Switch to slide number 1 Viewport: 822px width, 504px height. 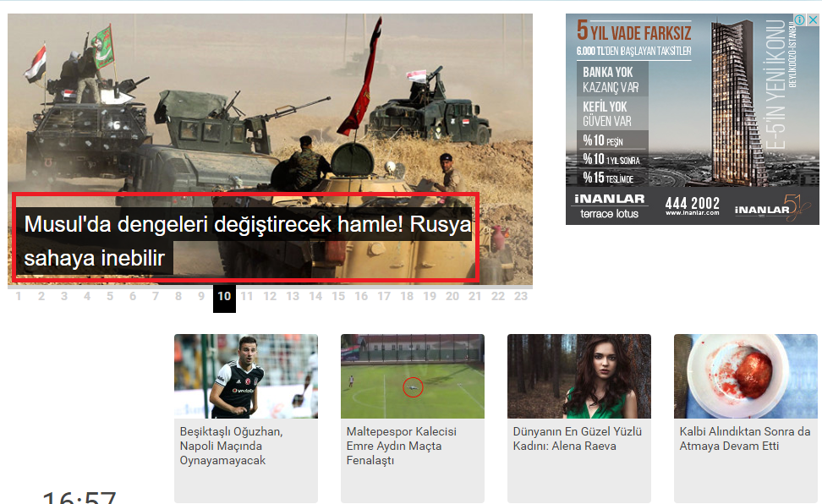point(18,297)
